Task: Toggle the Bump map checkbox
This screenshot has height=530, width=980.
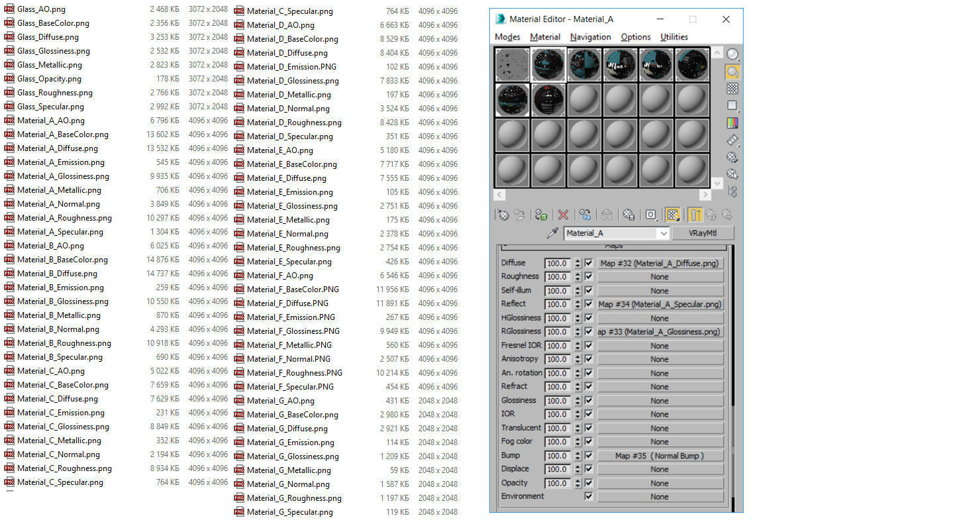Action: coord(589,455)
